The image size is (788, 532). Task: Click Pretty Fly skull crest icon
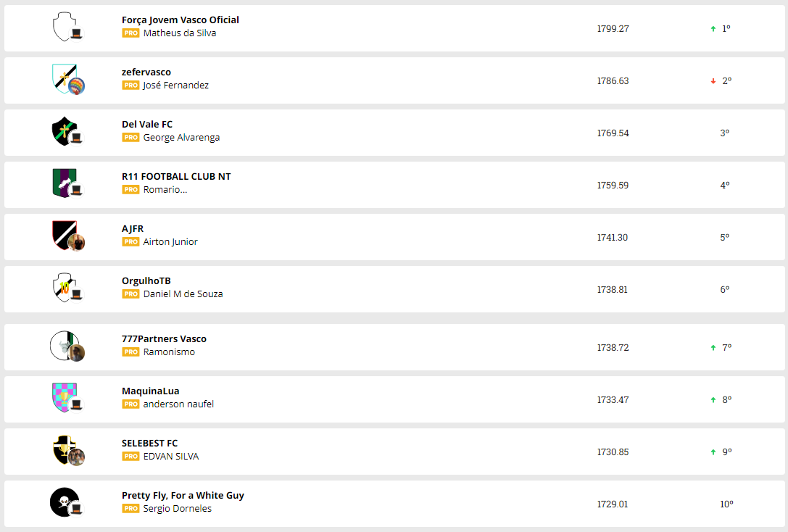pos(63,502)
